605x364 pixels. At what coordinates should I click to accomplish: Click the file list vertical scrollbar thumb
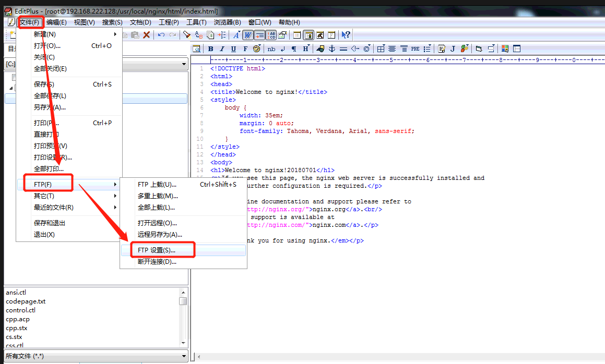183,301
